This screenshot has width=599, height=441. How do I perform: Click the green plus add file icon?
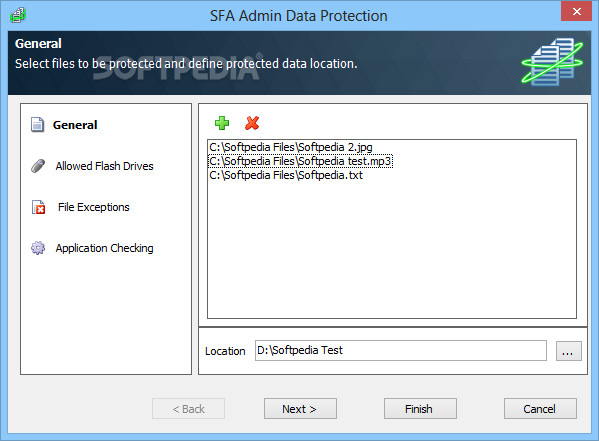coord(222,123)
